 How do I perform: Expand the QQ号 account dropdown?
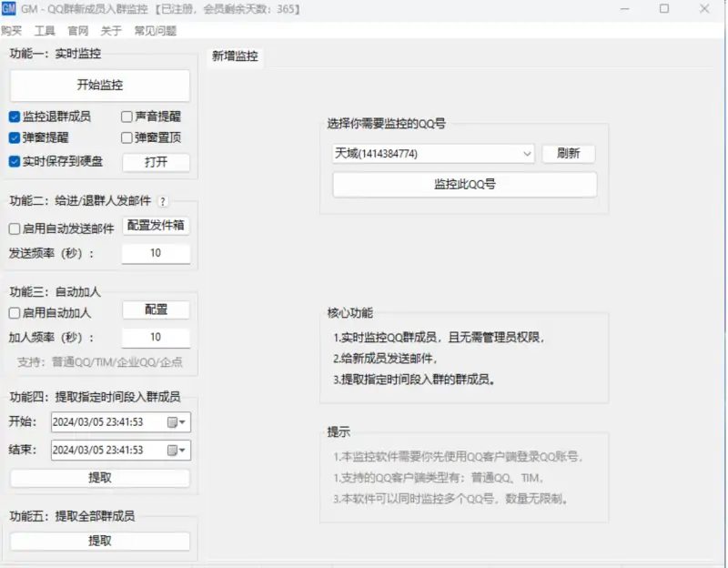tap(527, 155)
